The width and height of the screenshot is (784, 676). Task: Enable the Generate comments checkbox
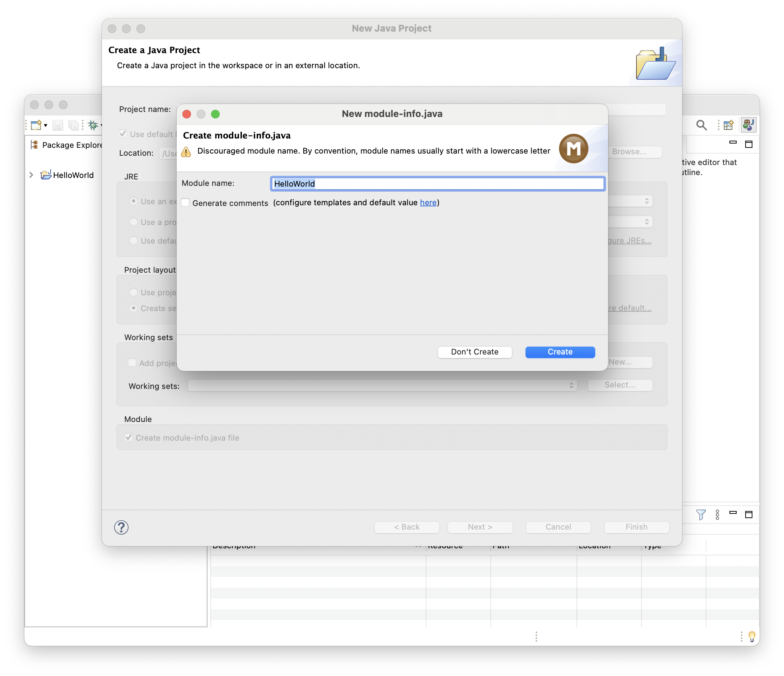coord(185,203)
